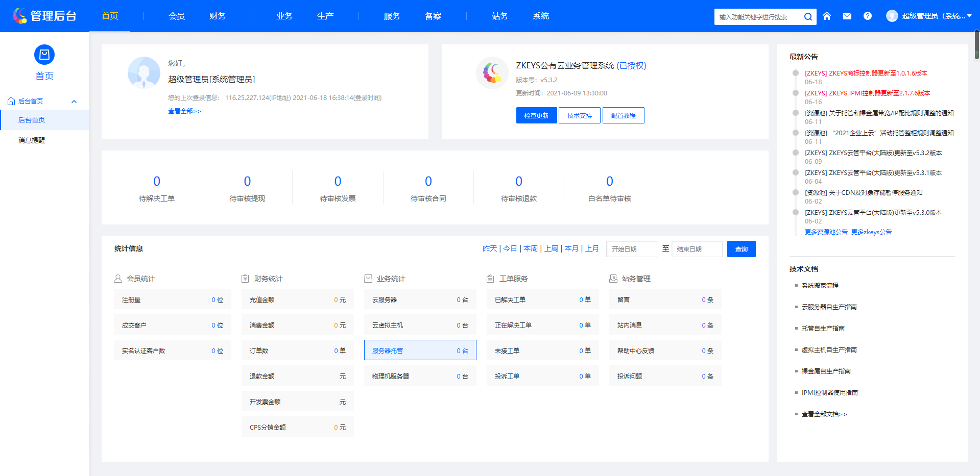Click the 查询 button
Viewport: 980px width, 476px height.
(x=742, y=249)
